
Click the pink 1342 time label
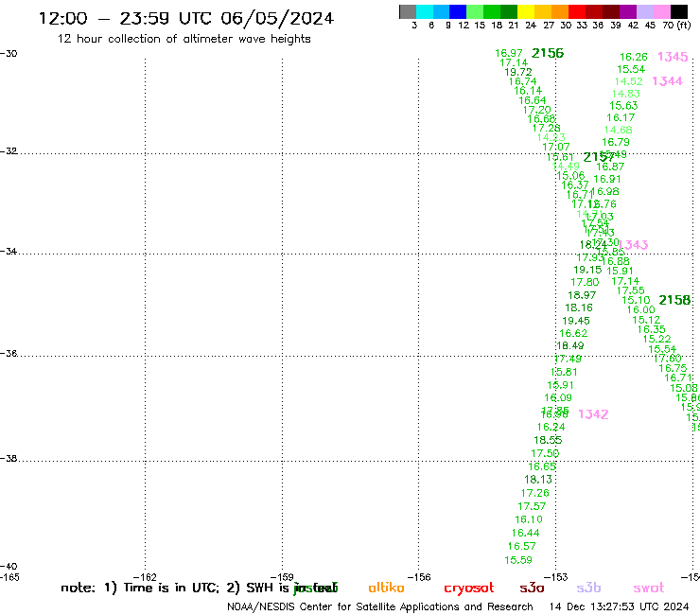coord(593,414)
